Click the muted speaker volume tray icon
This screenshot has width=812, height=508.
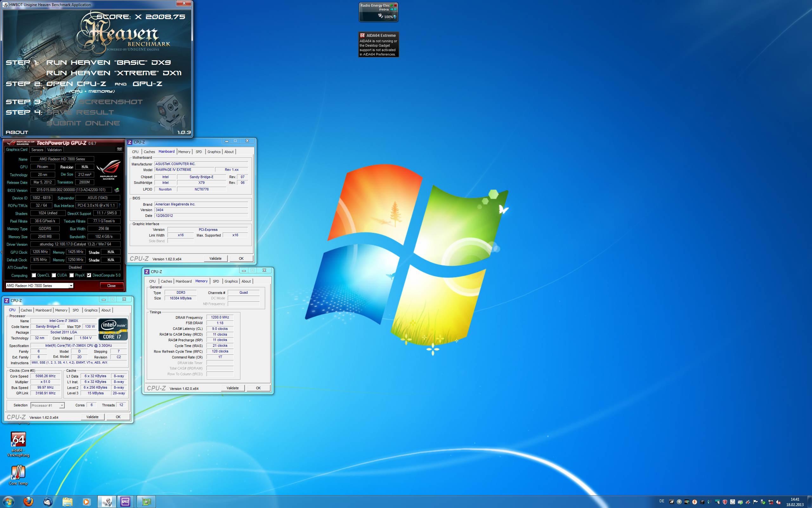[x=778, y=502]
